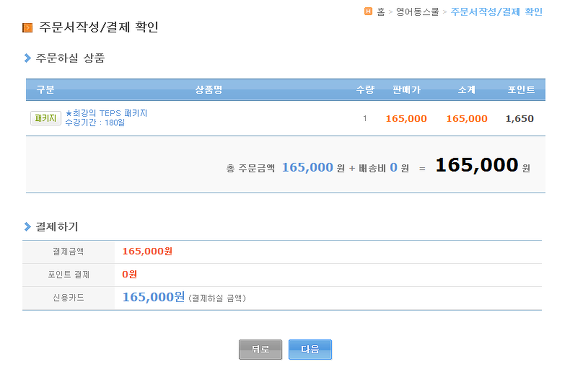The height and width of the screenshot is (382, 570).
Task: Click the 총 주문금액 label
Action: [250, 168]
